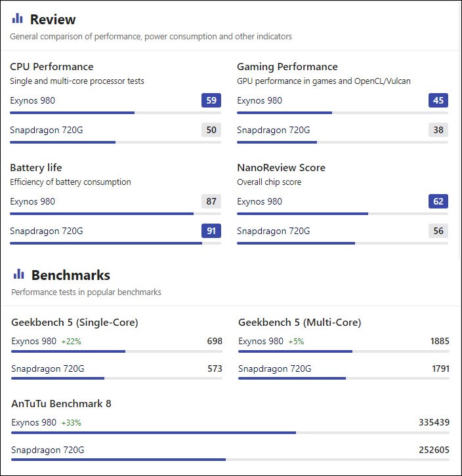Click Exynos 980 Battery life progress bar
This screenshot has height=476, width=462.
point(115,214)
